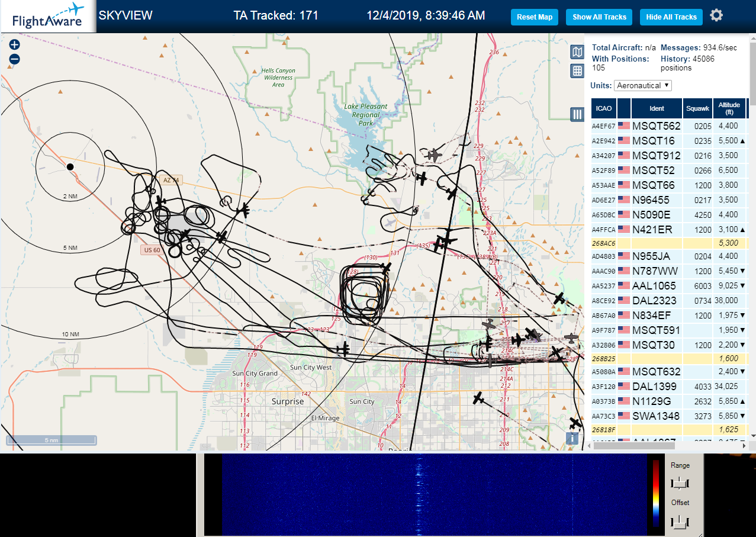Click the Show All Tracks button
The image size is (756, 537).
(x=599, y=17)
